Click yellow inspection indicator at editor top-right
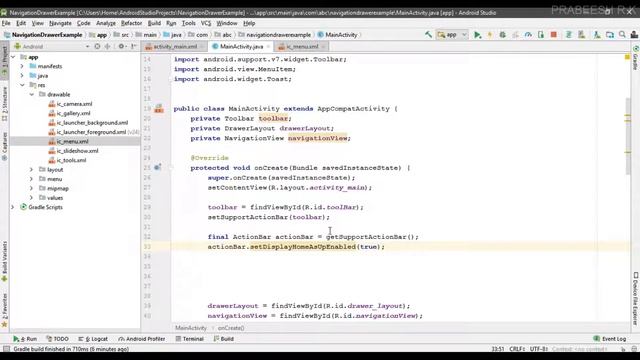Screen dimensions: 640x360 point(627,57)
